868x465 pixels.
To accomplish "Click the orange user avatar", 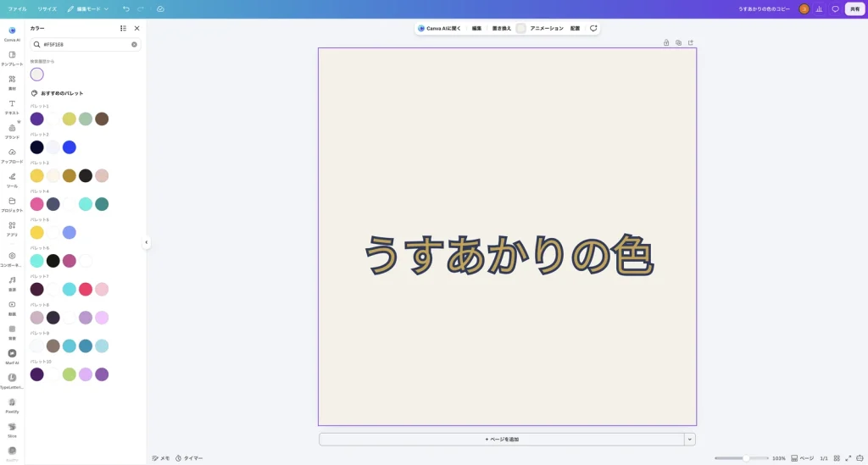I will pyautogui.click(x=804, y=8).
